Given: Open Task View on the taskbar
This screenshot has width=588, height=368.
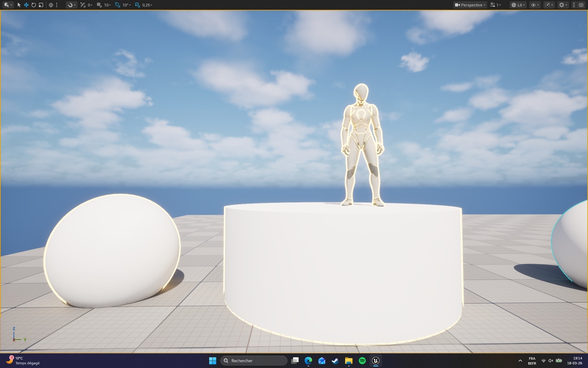Looking at the screenshot, I should pos(295,361).
